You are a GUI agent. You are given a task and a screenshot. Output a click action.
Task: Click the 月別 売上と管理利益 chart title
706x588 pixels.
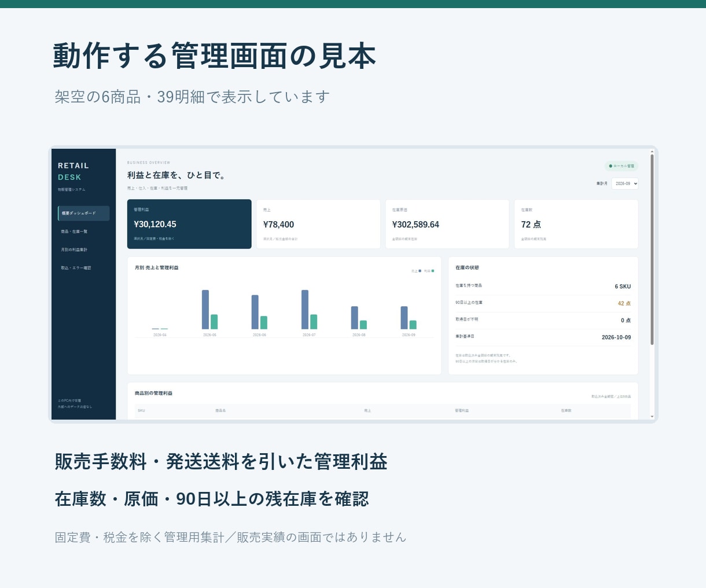coord(157,268)
